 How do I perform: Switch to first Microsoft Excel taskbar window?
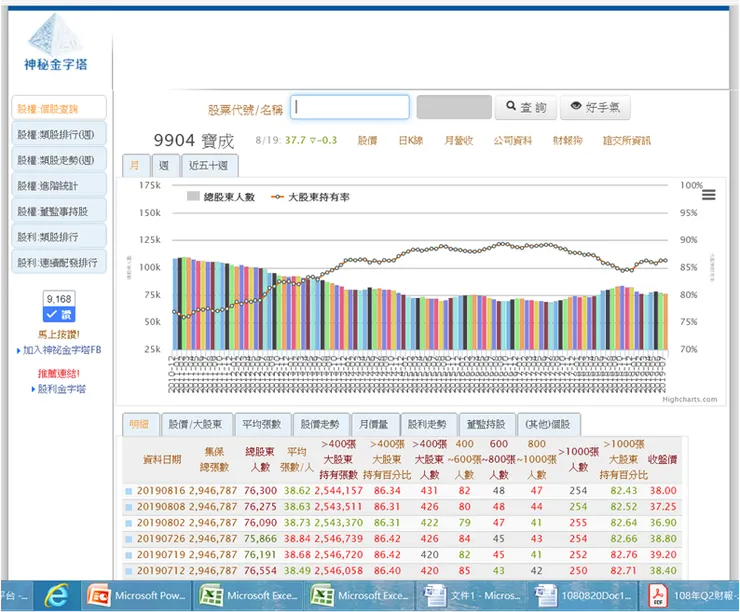(x=249, y=596)
